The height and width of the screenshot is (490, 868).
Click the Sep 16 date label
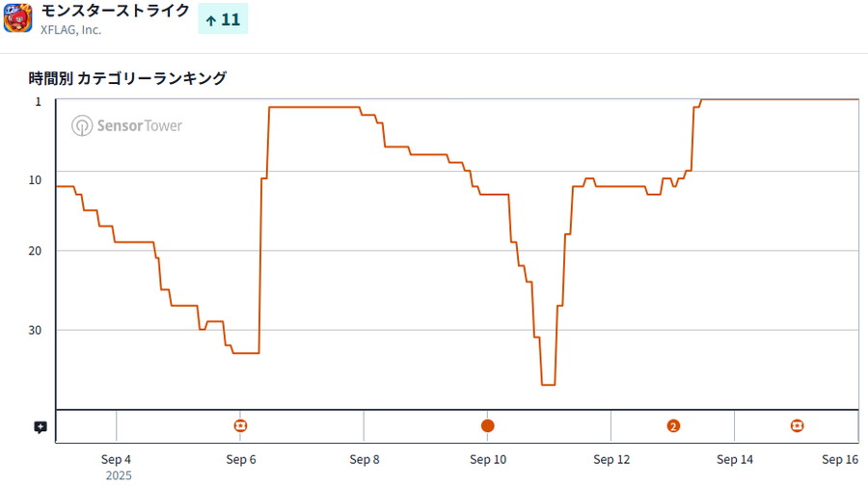click(x=839, y=459)
